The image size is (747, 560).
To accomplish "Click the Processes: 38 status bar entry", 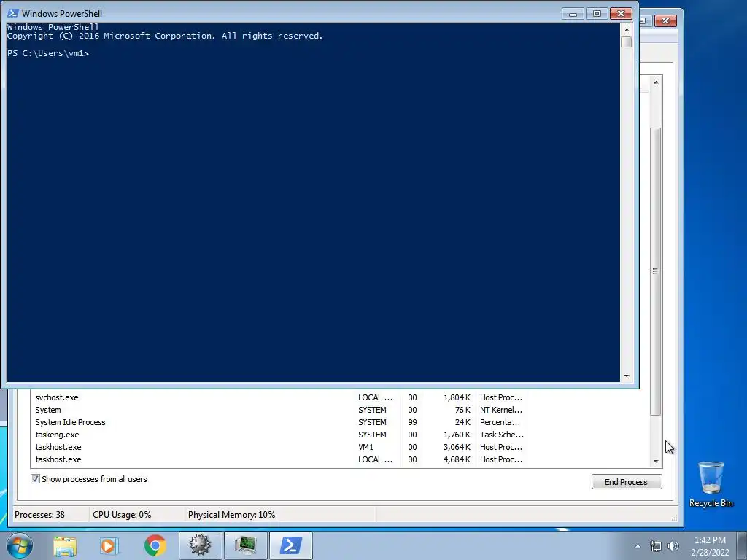I will [39, 515].
